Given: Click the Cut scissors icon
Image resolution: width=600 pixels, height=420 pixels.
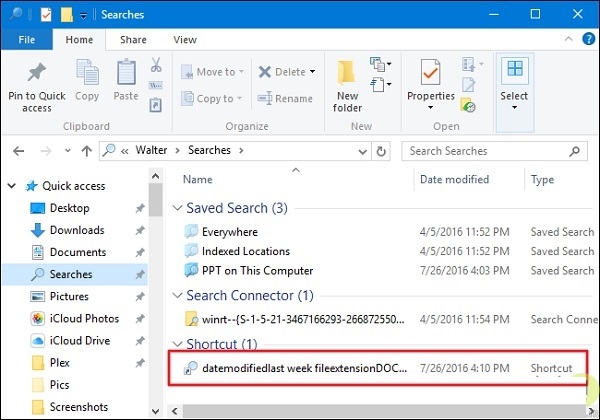Looking at the screenshot, I should pyautogui.click(x=156, y=65).
